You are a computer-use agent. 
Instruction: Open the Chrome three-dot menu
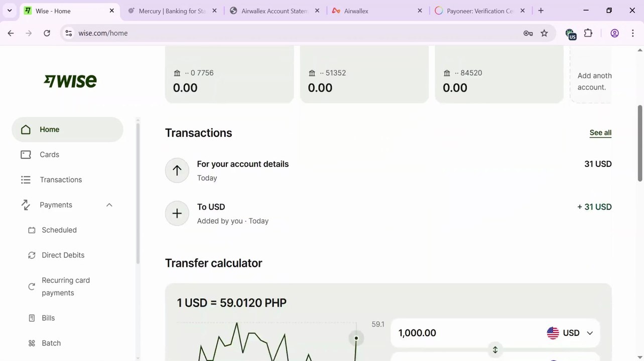(x=632, y=33)
